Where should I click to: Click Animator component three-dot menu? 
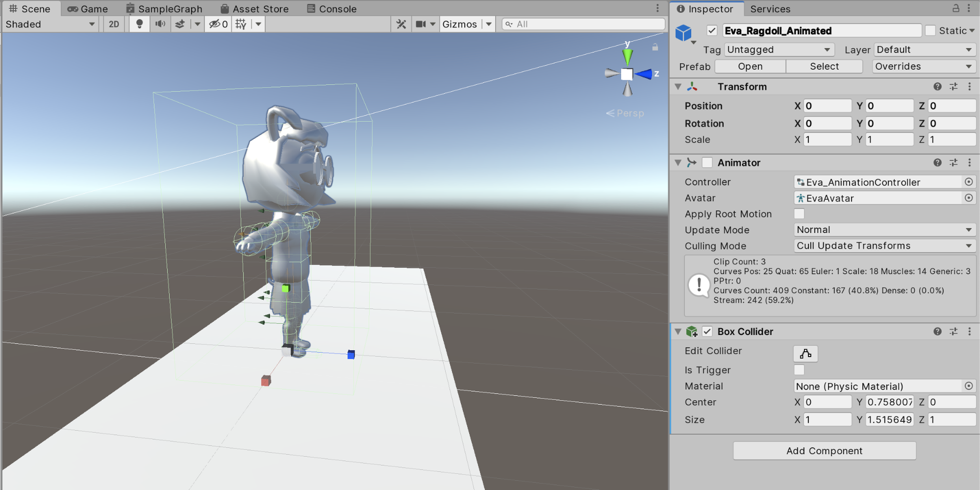coord(969,162)
